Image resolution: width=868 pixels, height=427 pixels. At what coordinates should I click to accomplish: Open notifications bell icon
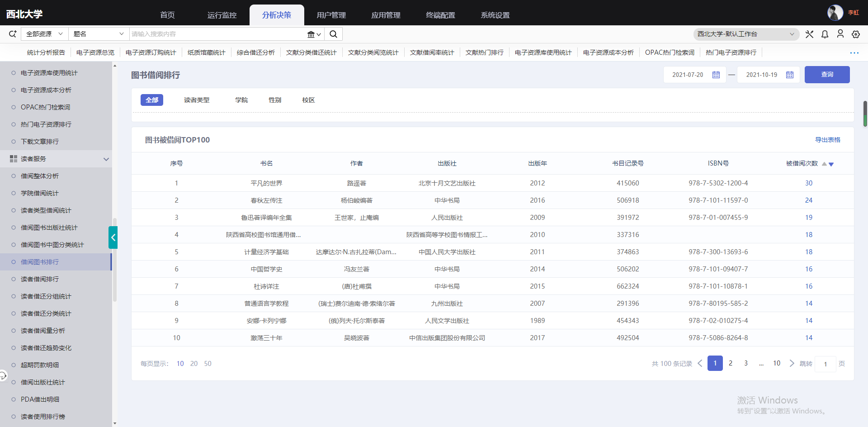coord(825,34)
